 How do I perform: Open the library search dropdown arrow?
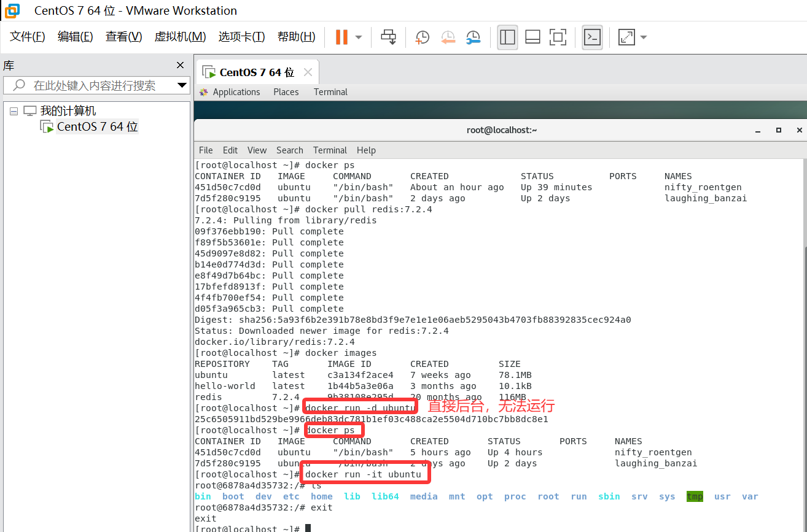tap(181, 85)
